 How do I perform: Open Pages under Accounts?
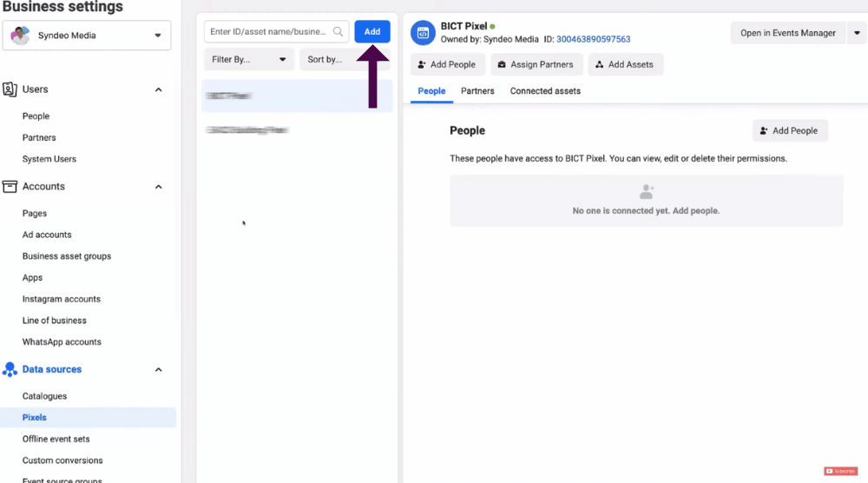click(35, 213)
